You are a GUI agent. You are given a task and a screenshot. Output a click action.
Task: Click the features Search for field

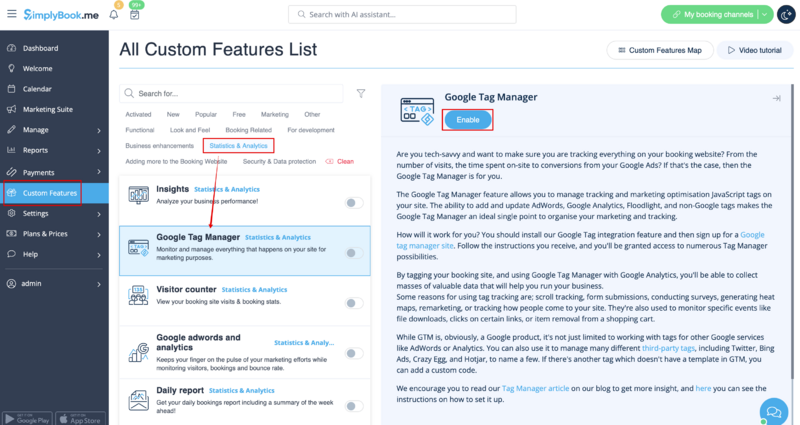point(231,93)
